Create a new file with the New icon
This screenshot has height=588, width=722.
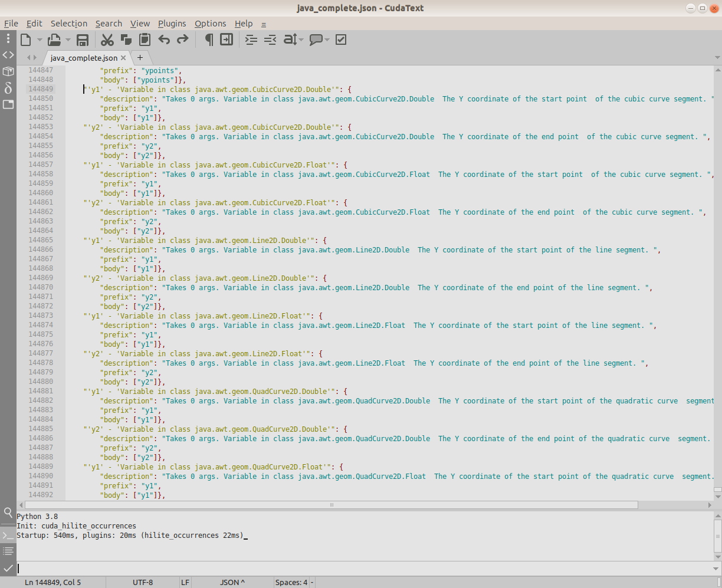(x=25, y=40)
